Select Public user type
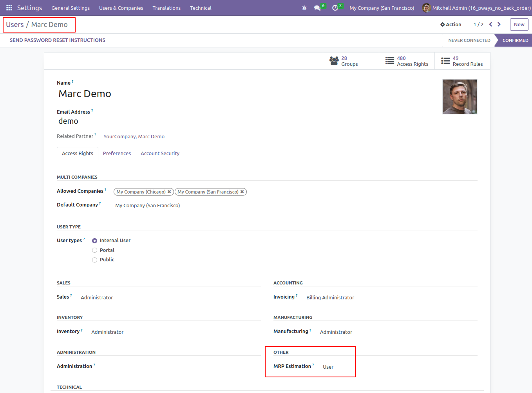The height and width of the screenshot is (393, 532). click(x=94, y=260)
